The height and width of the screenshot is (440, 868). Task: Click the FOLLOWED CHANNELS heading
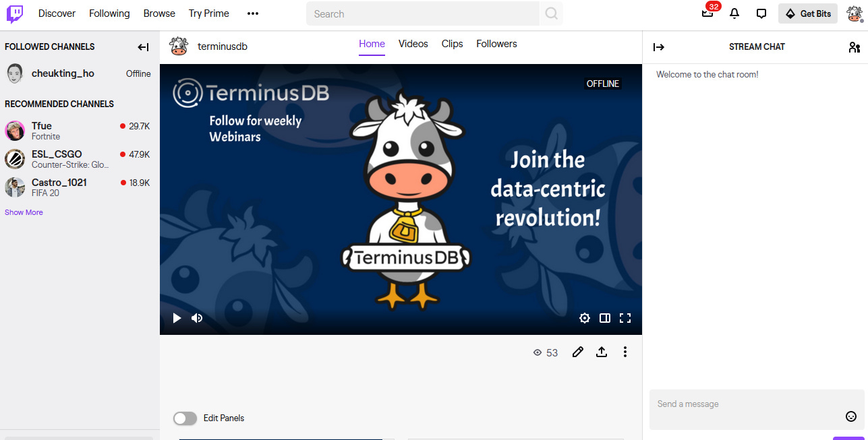tap(50, 47)
